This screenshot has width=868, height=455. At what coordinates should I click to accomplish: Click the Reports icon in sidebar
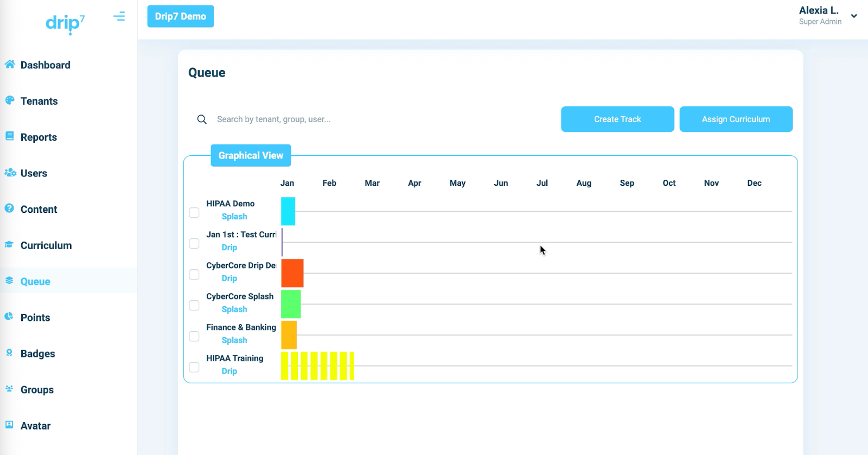(x=10, y=136)
